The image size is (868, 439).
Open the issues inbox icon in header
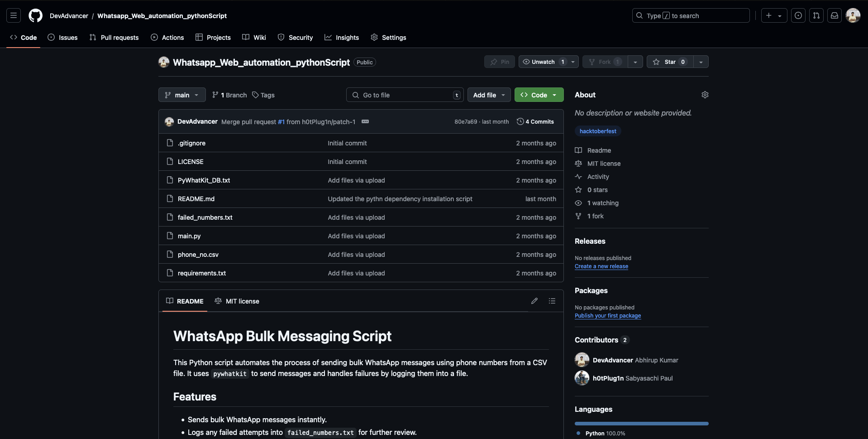point(798,15)
